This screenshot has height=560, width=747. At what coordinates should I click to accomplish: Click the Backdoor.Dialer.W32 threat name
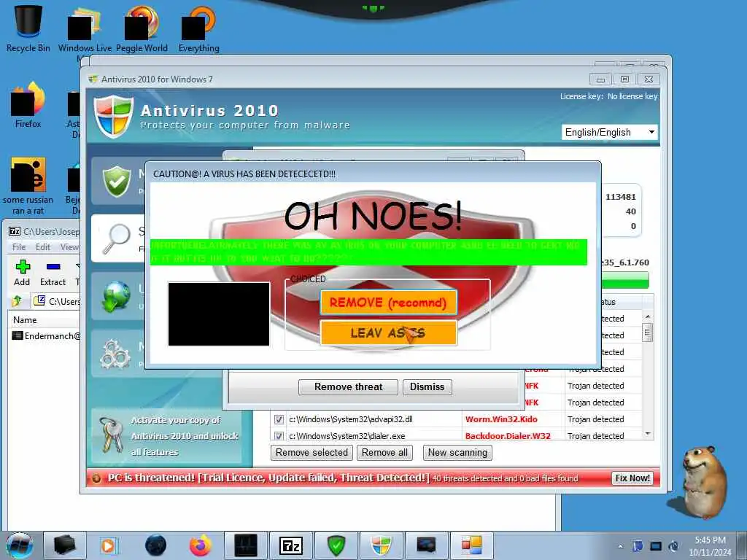tap(508, 436)
